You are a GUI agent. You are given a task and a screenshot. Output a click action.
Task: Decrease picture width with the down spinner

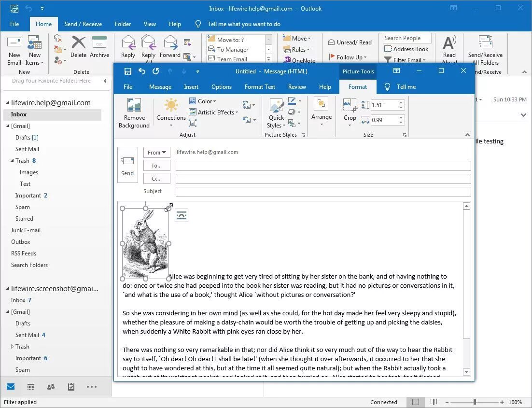401,122
